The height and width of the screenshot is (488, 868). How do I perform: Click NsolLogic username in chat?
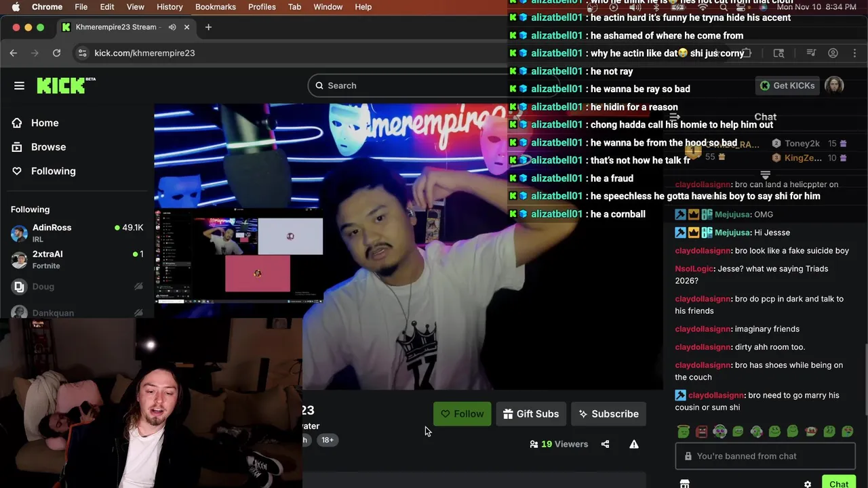(694, 268)
